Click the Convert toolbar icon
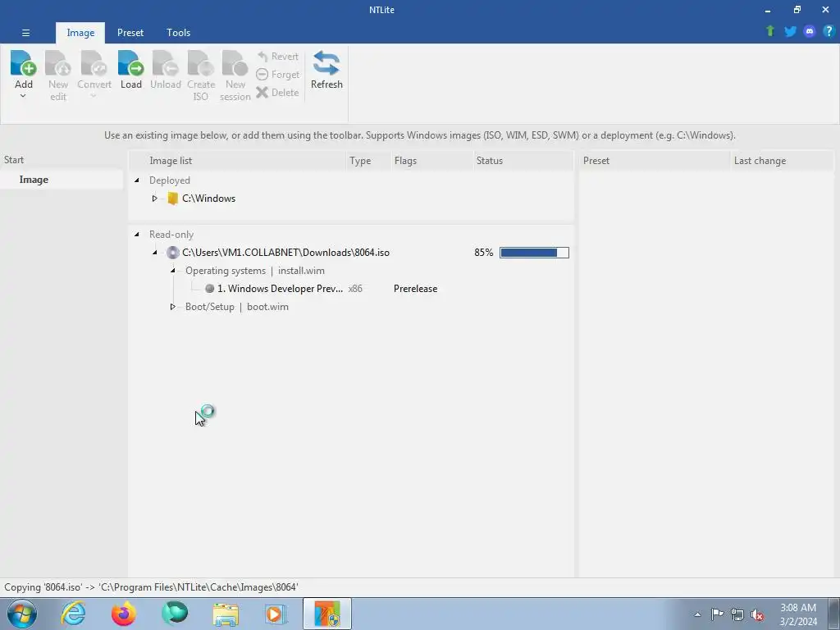This screenshot has width=840, height=630. pyautogui.click(x=94, y=64)
